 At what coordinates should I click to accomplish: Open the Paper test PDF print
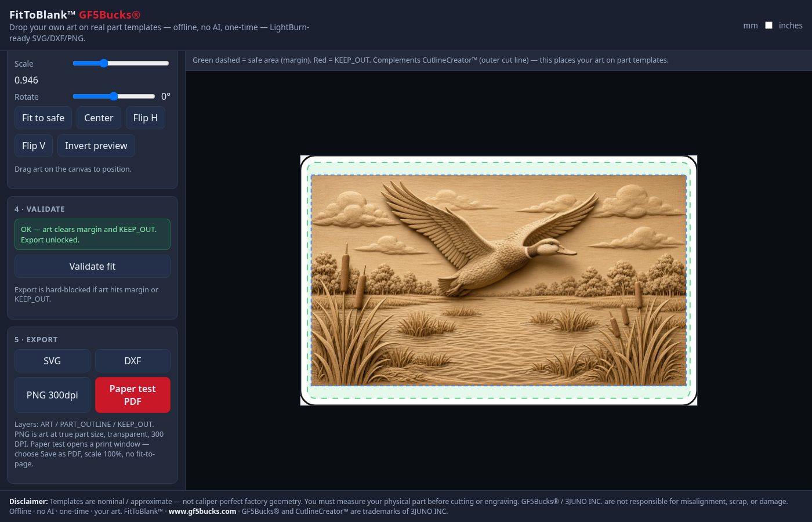pyautogui.click(x=133, y=395)
